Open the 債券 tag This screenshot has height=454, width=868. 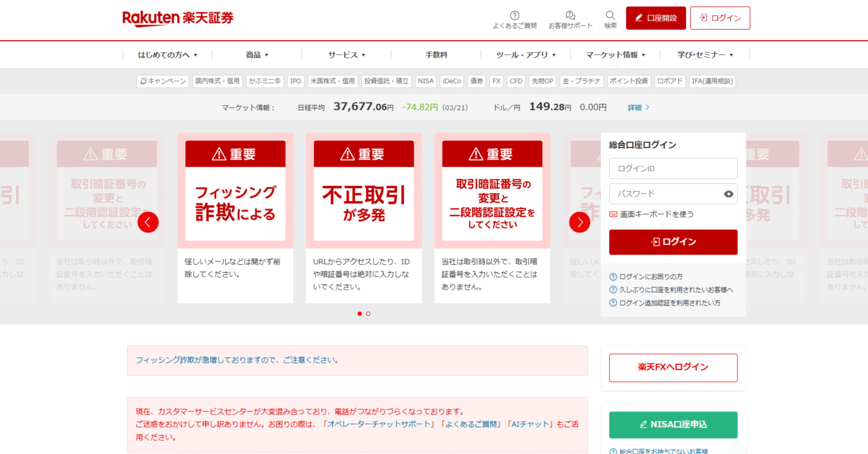(x=477, y=81)
